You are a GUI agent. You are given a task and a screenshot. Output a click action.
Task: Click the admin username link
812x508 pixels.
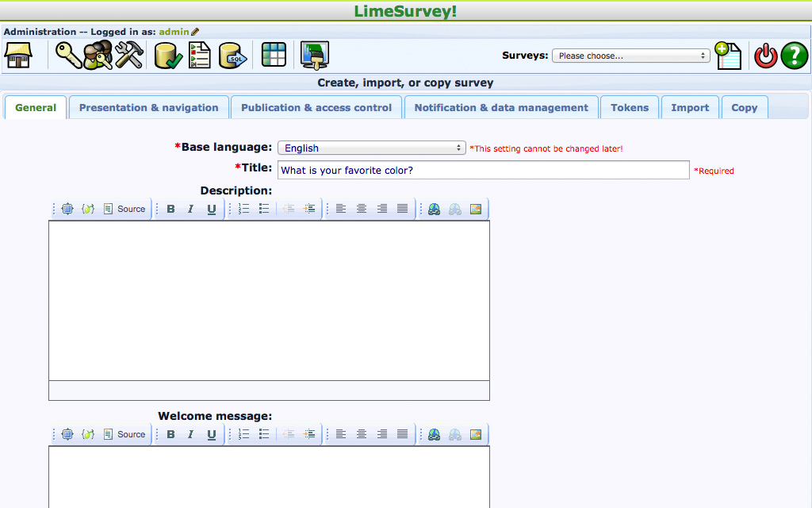pos(174,32)
